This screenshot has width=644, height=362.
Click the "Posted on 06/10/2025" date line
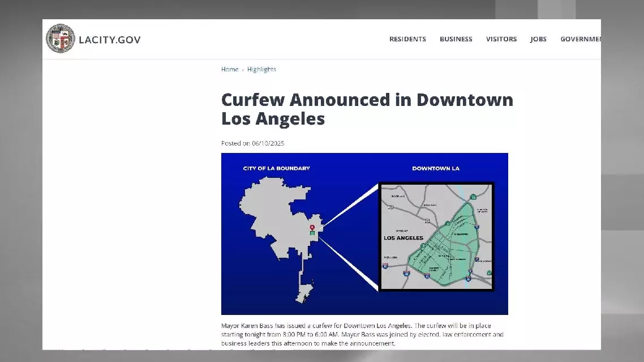pyautogui.click(x=252, y=143)
